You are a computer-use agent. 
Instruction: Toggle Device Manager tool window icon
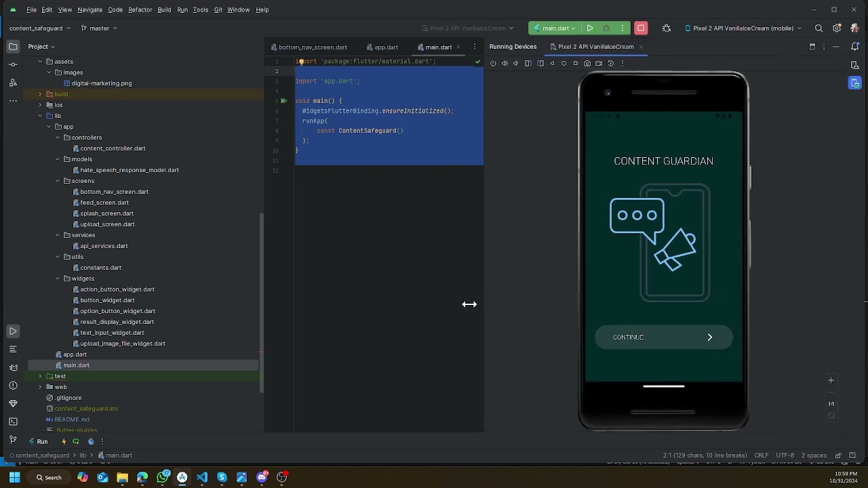coord(854,65)
